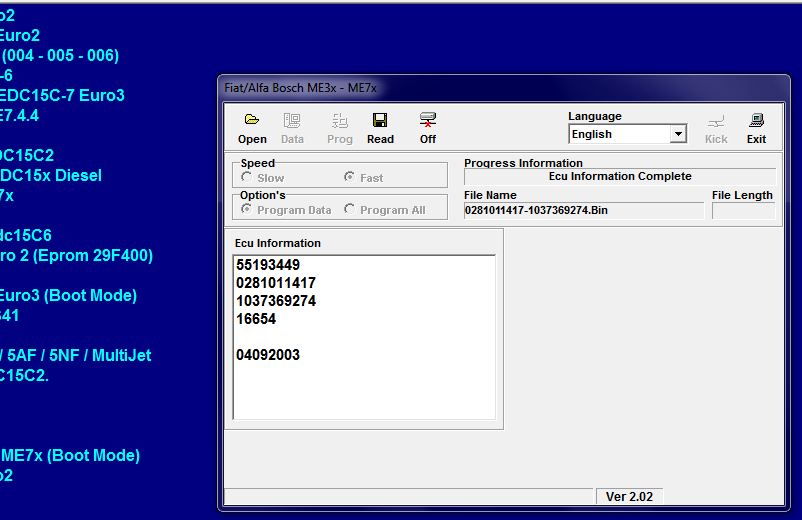Screen dimensions: 802x520
Task: Choose E7.4.4 entry in background list
Action: 19,116
